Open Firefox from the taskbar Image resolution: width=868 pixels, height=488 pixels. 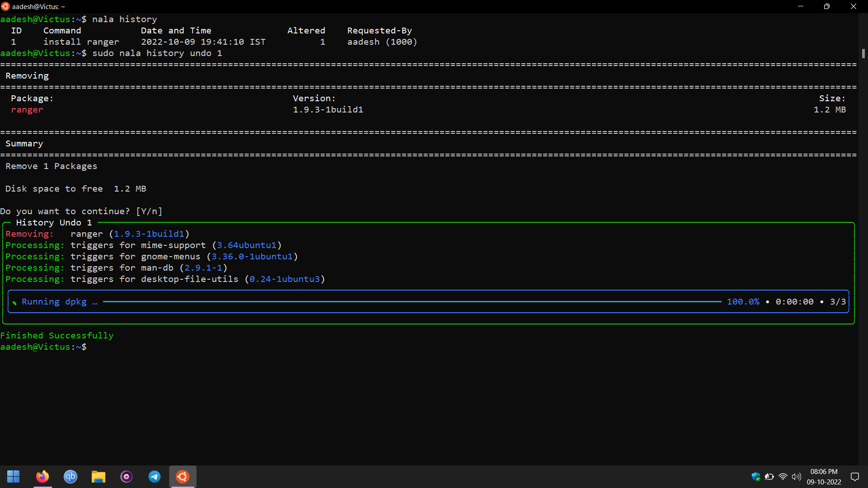click(42, 477)
